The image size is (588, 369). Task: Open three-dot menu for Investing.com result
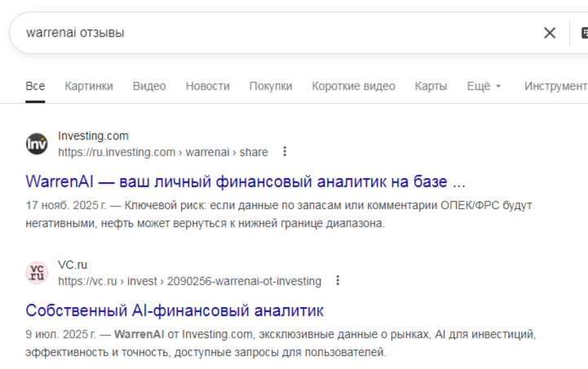click(x=285, y=151)
